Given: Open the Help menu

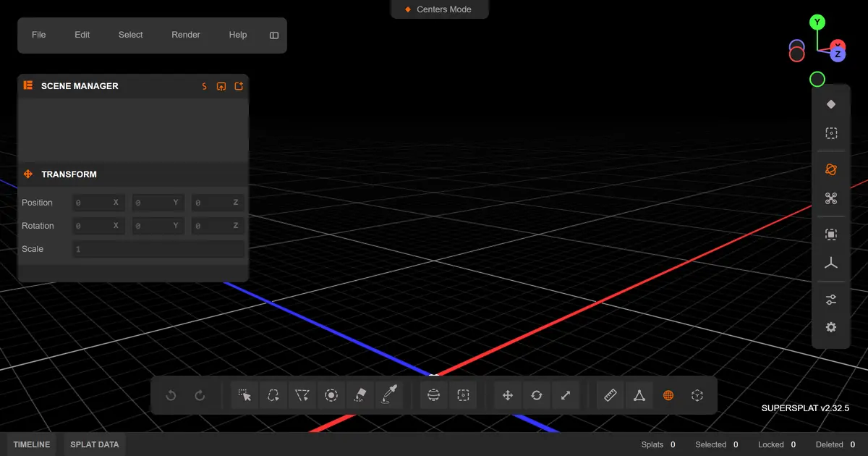Looking at the screenshot, I should (238, 35).
